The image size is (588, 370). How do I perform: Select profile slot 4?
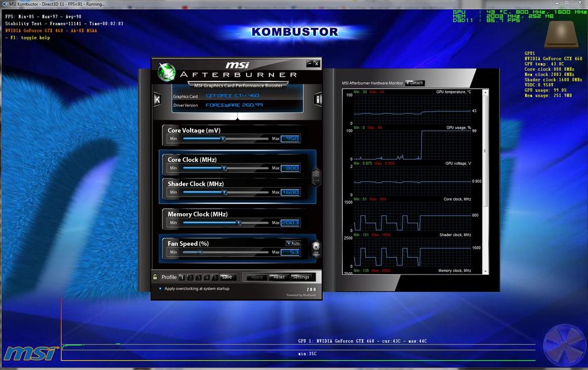tap(207, 277)
